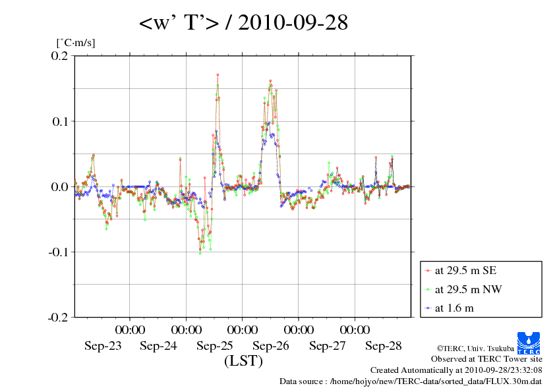Click the TERC logo icon

click(529, 343)
